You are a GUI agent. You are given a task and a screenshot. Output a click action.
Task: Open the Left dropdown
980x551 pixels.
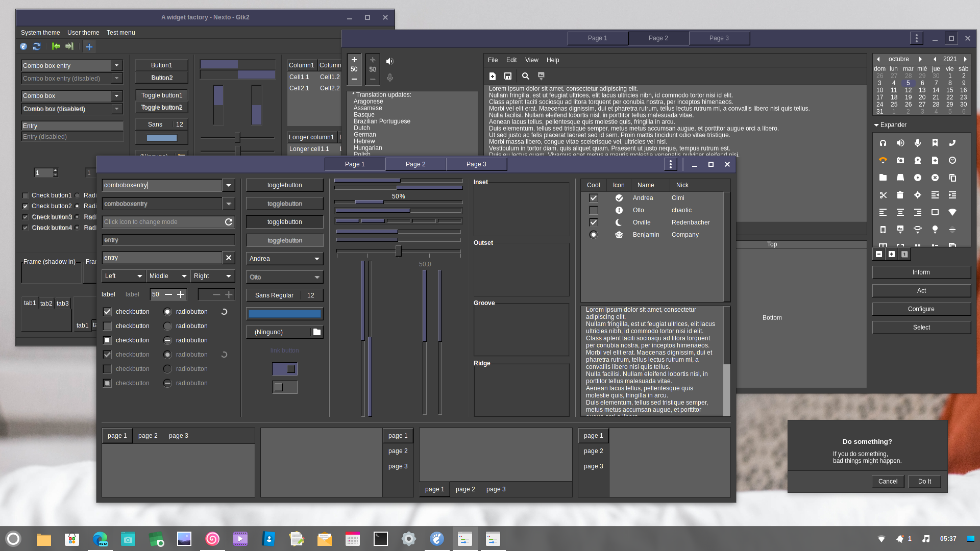(124, 276)
